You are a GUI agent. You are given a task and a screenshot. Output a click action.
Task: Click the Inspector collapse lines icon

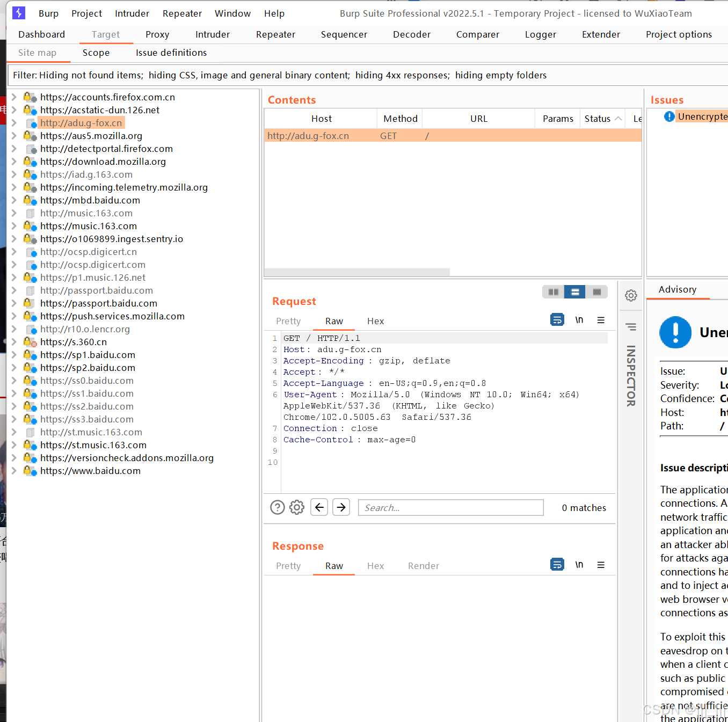click(x=631, y=327)
